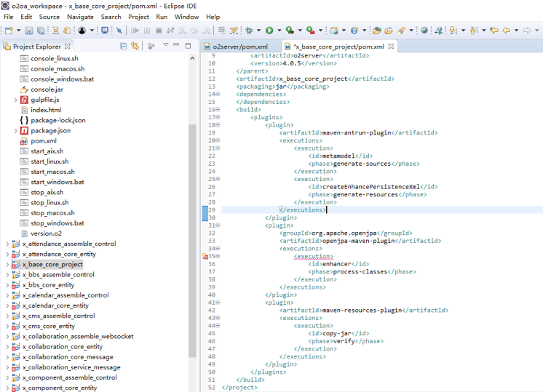The height and width of the screenshot is (392, 543).
Task: Click the Previous Annotation up-arrow icon
Action: [473, 31]
